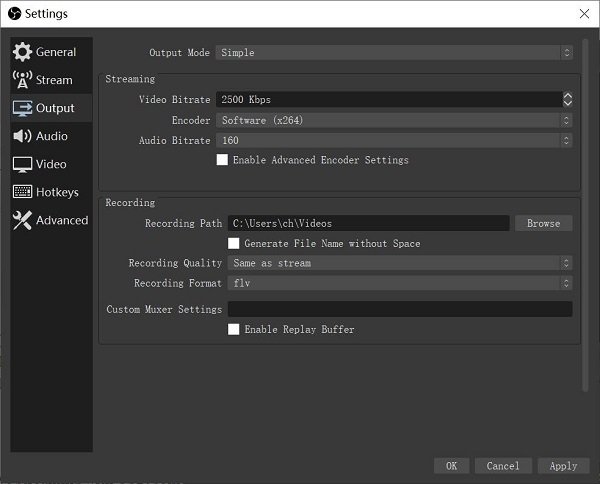Toggle Generate File Name without Space
600x484 pixels.
234,243
